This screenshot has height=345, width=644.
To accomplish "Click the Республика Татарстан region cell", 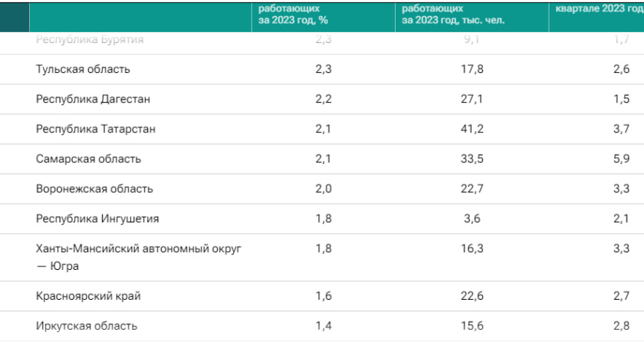I will coord(96,129).
